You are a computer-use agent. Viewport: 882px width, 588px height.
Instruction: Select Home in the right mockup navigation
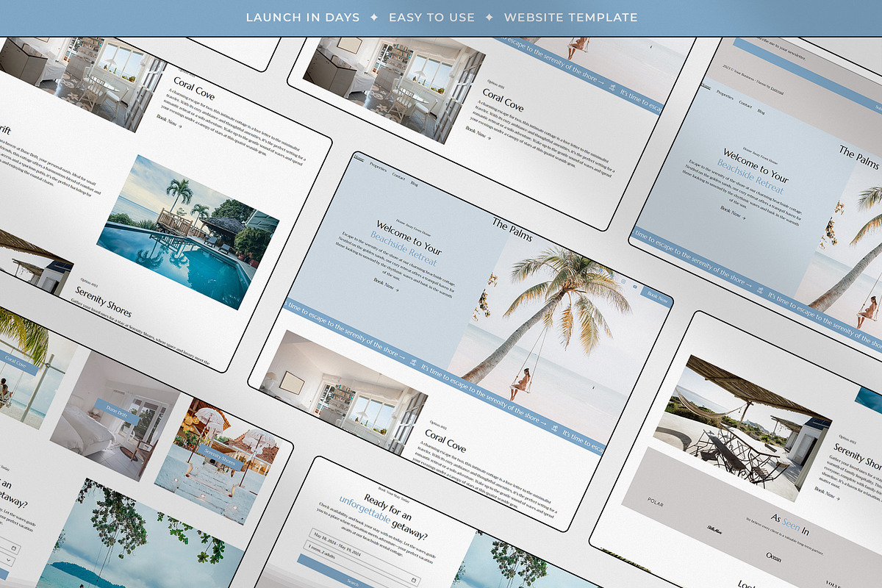pyautogui.click(x=706, y=87)
